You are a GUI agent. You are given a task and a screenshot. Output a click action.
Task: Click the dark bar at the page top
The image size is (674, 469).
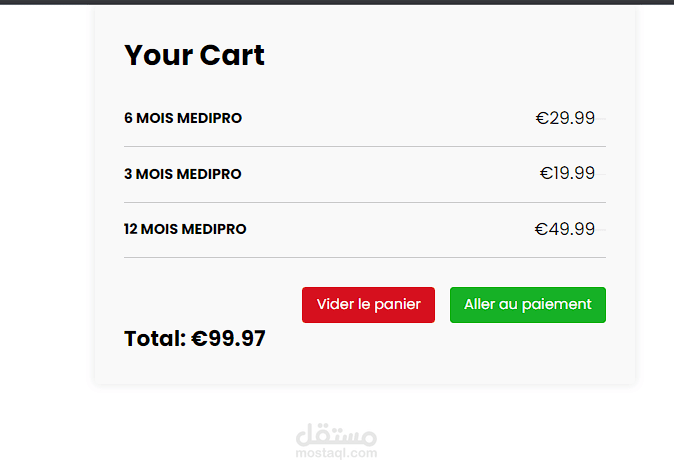click(337, 2)
